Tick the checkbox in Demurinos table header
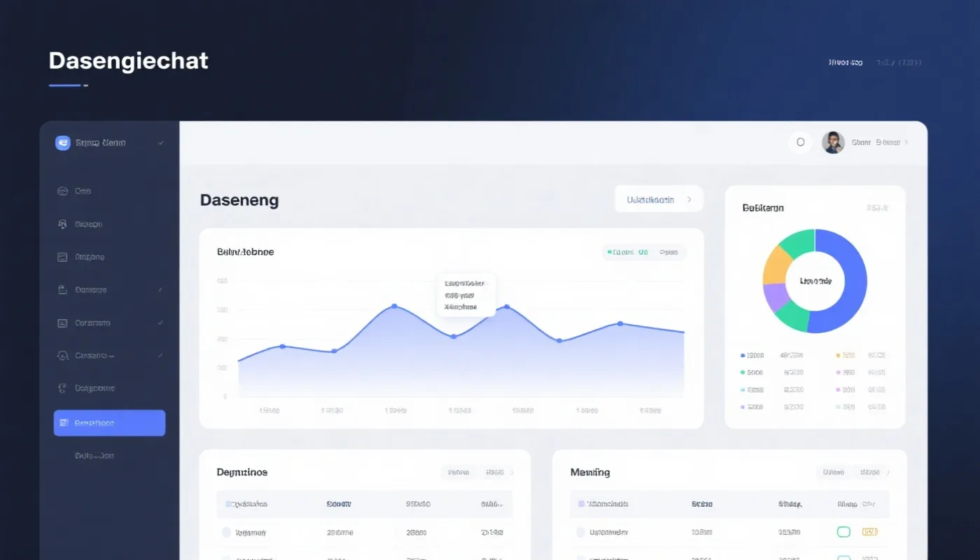The image size is (980, 560). pyautogui.click(x=228, y=504)
